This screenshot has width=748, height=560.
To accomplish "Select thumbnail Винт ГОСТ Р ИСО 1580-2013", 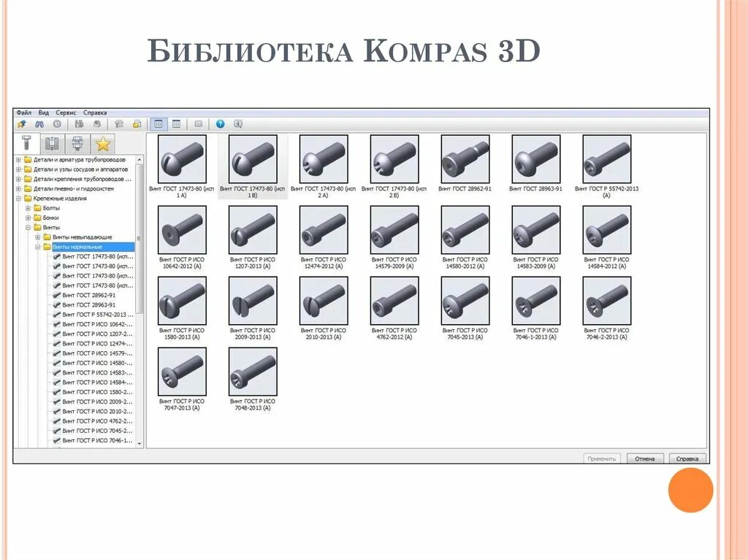I will pyautogui.click(x=182, y=301).
